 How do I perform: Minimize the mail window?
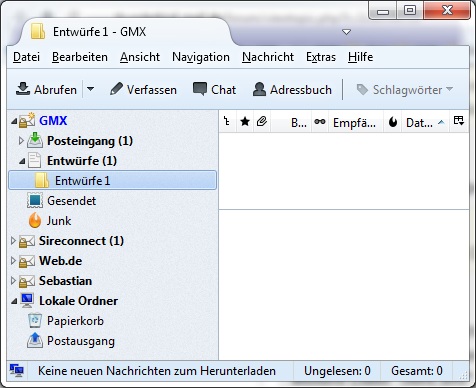[x=383, y=11]
